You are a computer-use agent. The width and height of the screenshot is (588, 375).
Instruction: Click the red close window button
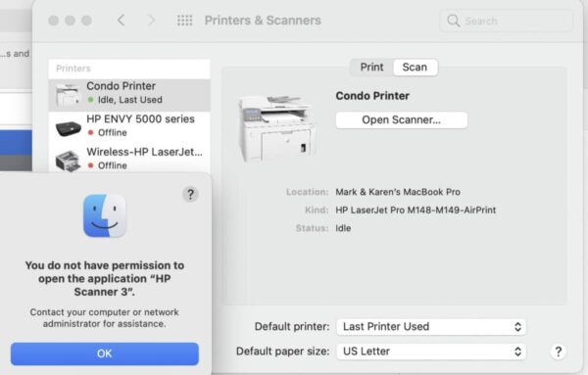tap(53, 21)
